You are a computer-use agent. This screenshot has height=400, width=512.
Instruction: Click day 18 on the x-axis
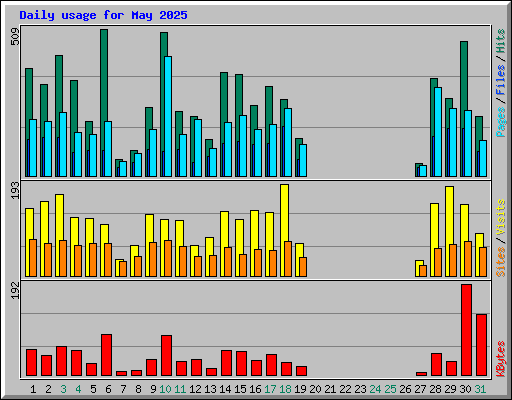click(285, 389)
